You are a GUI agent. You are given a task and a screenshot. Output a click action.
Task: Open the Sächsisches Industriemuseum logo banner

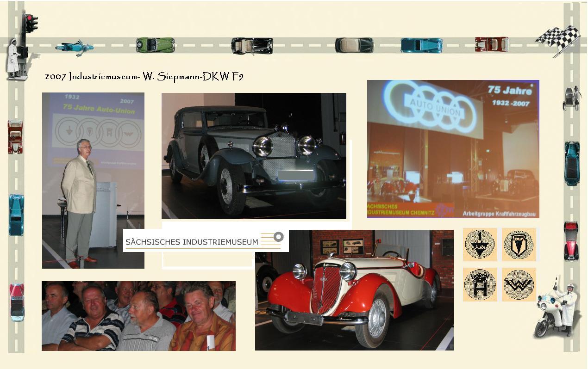tap(206, 241)
